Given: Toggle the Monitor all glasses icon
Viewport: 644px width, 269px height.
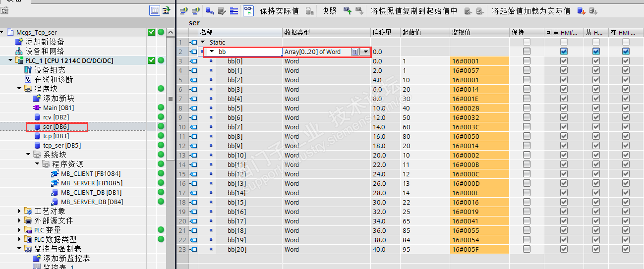Looking at the screenshot, I should pyautogui.click(x=248, y=10).
